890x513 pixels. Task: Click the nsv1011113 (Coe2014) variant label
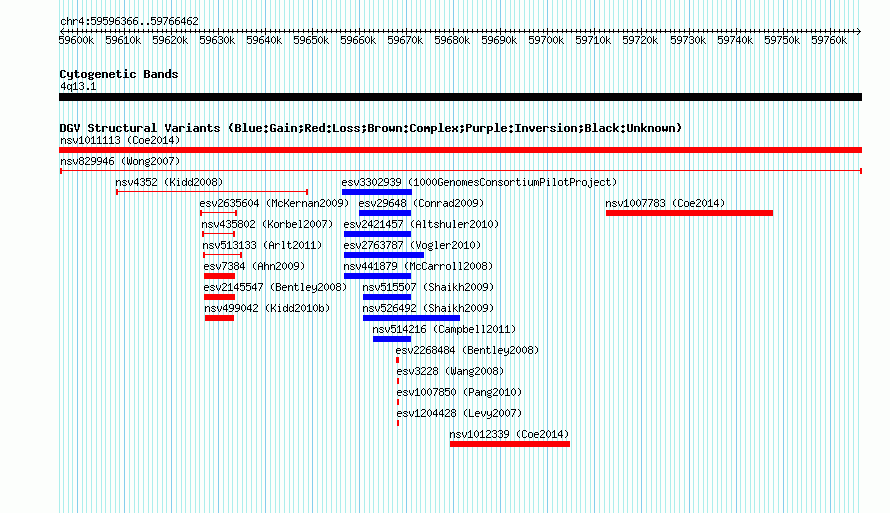coord(120,140)
